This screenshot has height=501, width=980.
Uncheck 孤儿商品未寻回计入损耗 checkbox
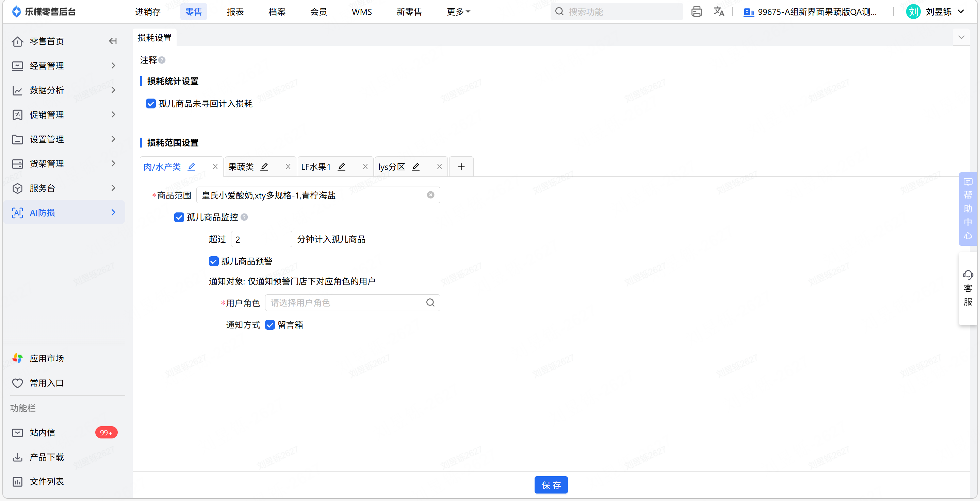click(151, 103)
